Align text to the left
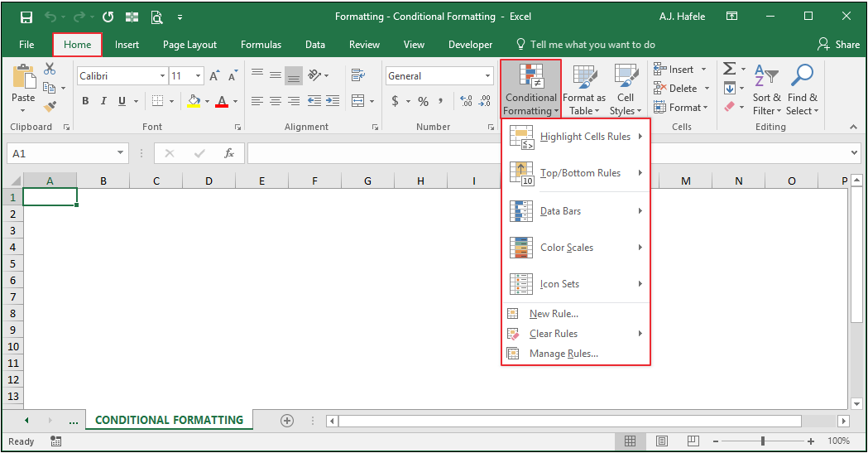 [x=257, y=101]
